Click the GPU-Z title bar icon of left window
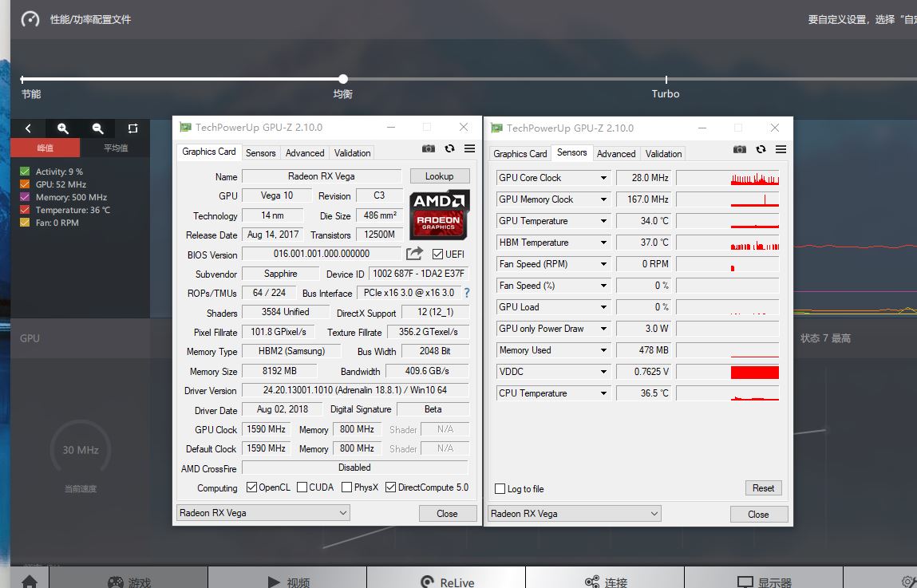 pos(185,127)
